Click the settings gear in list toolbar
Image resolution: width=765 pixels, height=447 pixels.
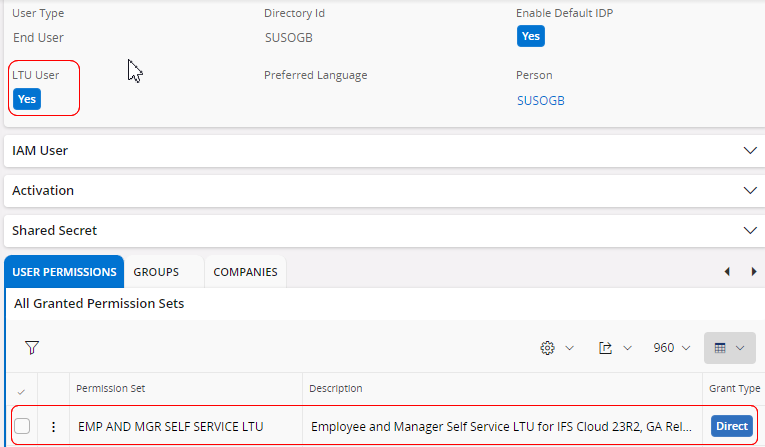[x=547, y=348]
